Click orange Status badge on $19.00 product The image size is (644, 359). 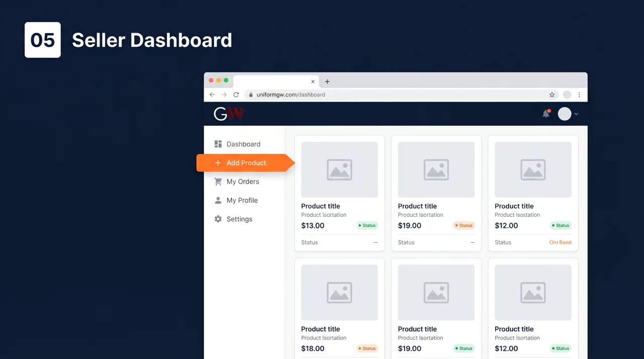[x=464, y=226]
